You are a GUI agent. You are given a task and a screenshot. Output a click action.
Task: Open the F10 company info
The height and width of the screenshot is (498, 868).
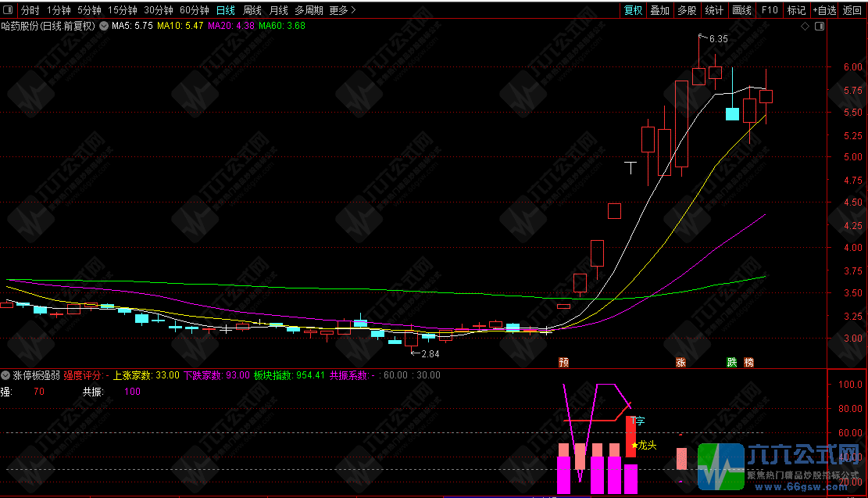770,10
